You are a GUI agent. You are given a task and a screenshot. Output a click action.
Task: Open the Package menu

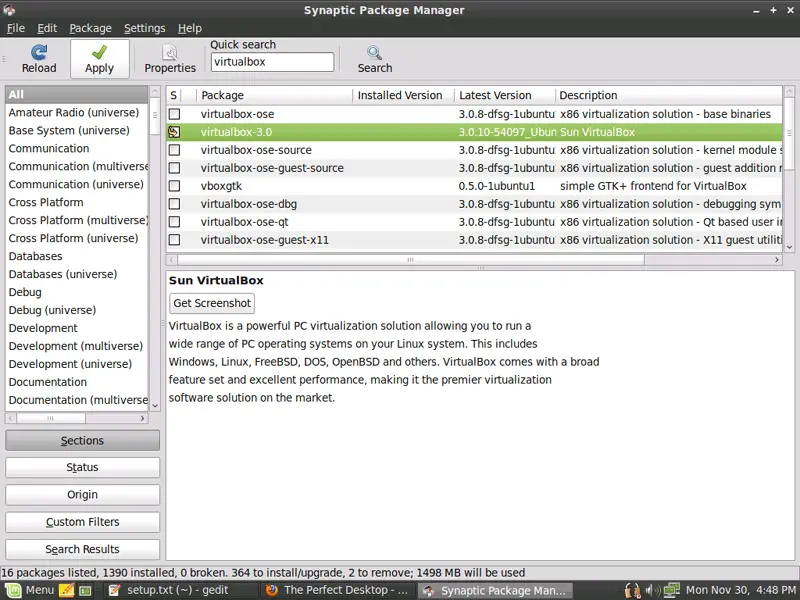click(x=90, y=28)
